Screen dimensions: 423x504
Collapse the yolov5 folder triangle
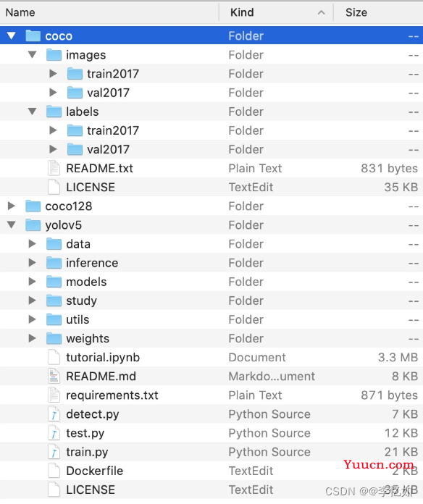pos(12,224)
